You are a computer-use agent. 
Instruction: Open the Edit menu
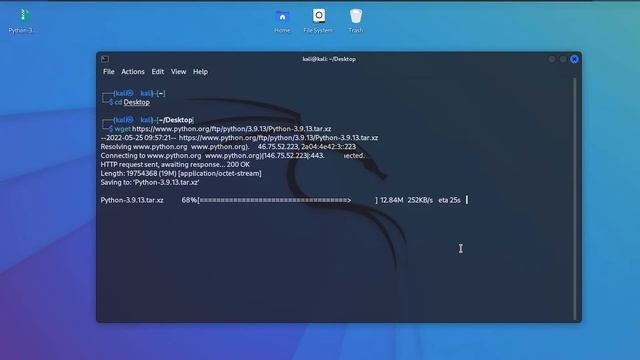click(x=158, y=72)
